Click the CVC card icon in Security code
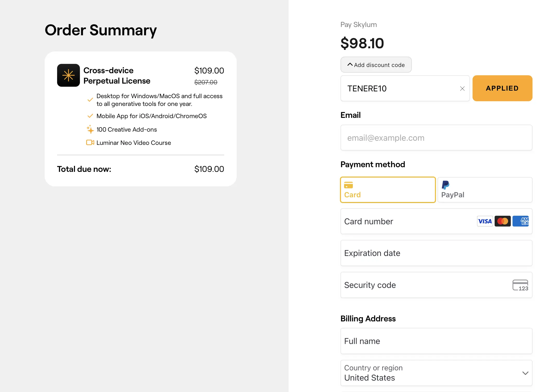The image size is (546, 392). point(520,285)
